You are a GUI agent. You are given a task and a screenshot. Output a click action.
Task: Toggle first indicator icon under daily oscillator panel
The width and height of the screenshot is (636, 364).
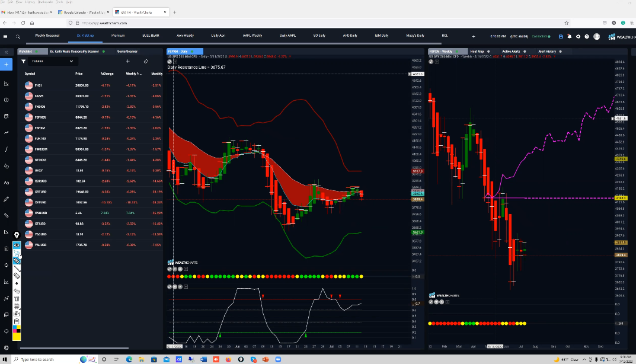point(170,286)
